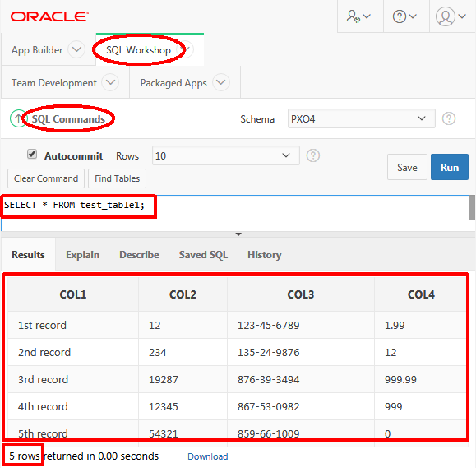
Task: Click the help icon next to Schema
Action: point(448,118)
